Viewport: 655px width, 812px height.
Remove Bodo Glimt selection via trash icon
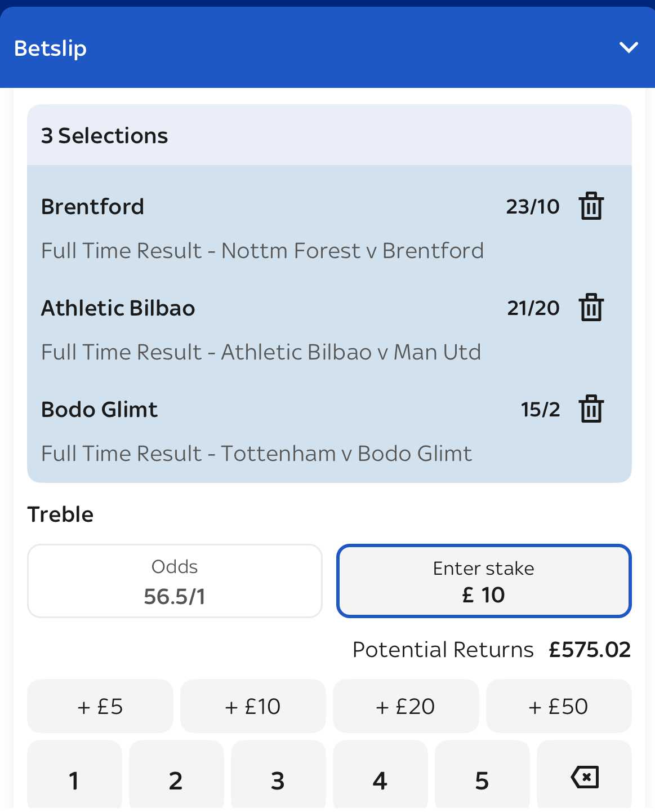pos(591,409)
